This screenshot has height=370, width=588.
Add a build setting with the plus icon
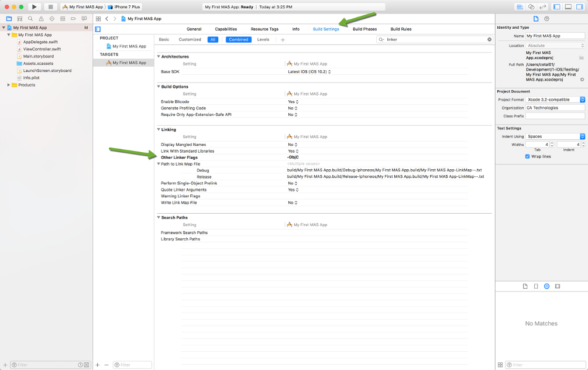(x=283, y=40)
